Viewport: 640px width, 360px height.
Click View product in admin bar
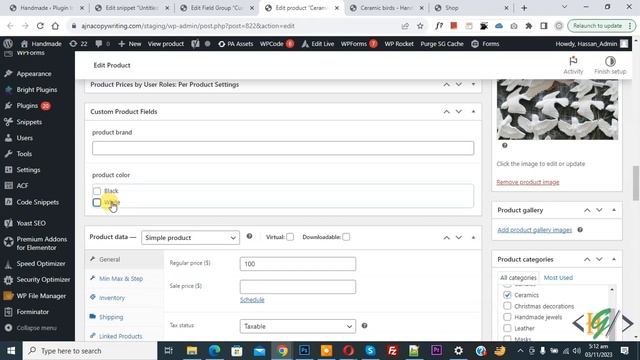click(x=166, y=44)
